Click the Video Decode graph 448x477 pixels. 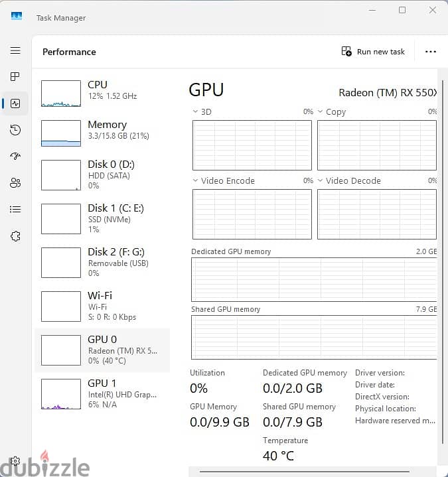[377, 214]
